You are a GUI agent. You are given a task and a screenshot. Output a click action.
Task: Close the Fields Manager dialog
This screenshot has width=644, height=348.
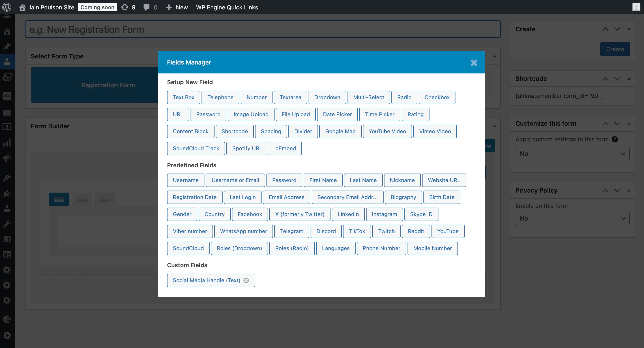pyautogui.click(x=474, y=62)
